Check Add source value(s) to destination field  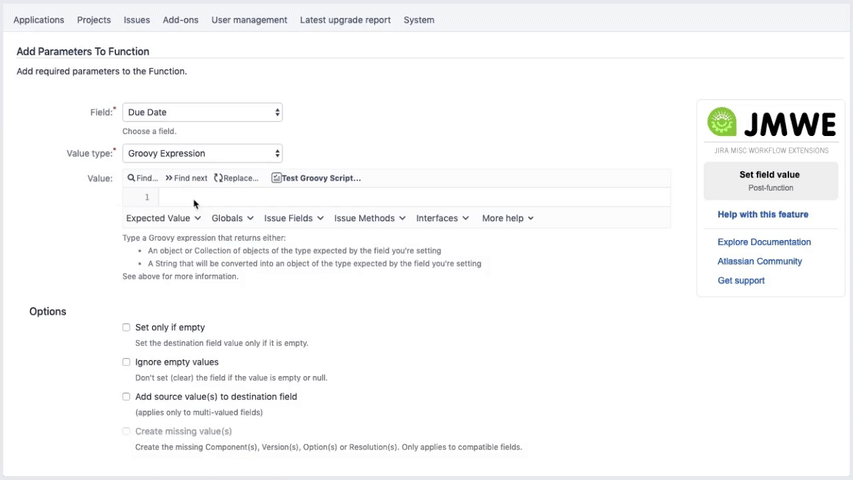126,397
